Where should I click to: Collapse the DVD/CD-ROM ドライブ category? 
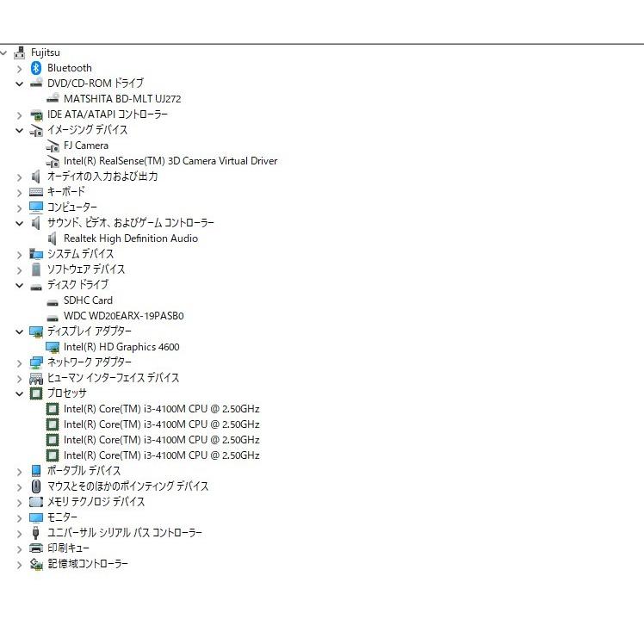[x=19, y=84]
